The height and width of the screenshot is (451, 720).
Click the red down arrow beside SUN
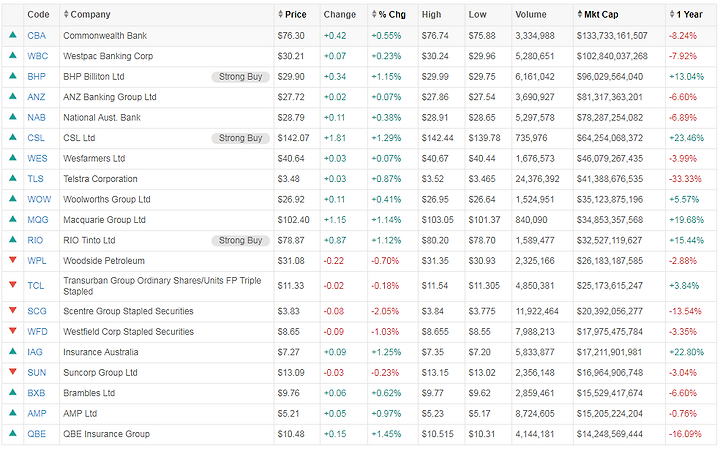[x=12, y=372]
